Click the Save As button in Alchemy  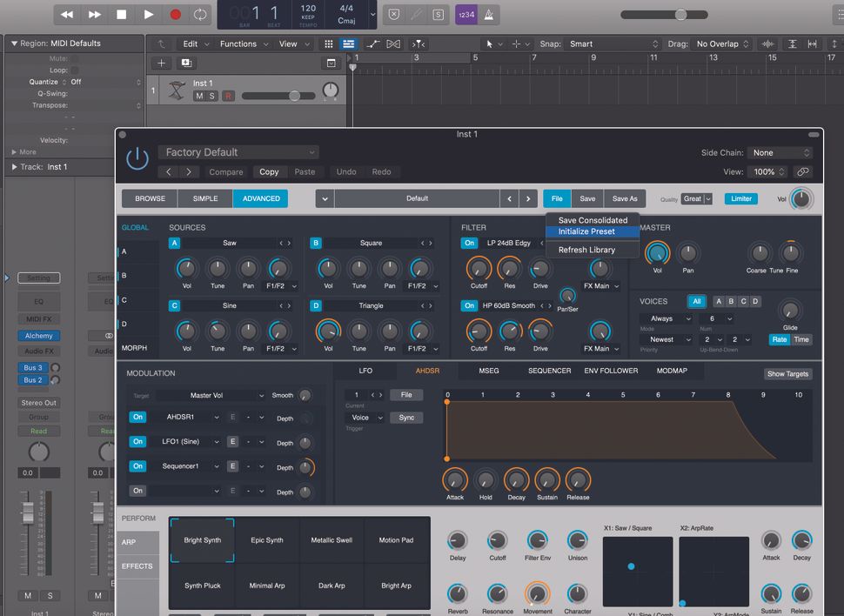pos(625,198)
